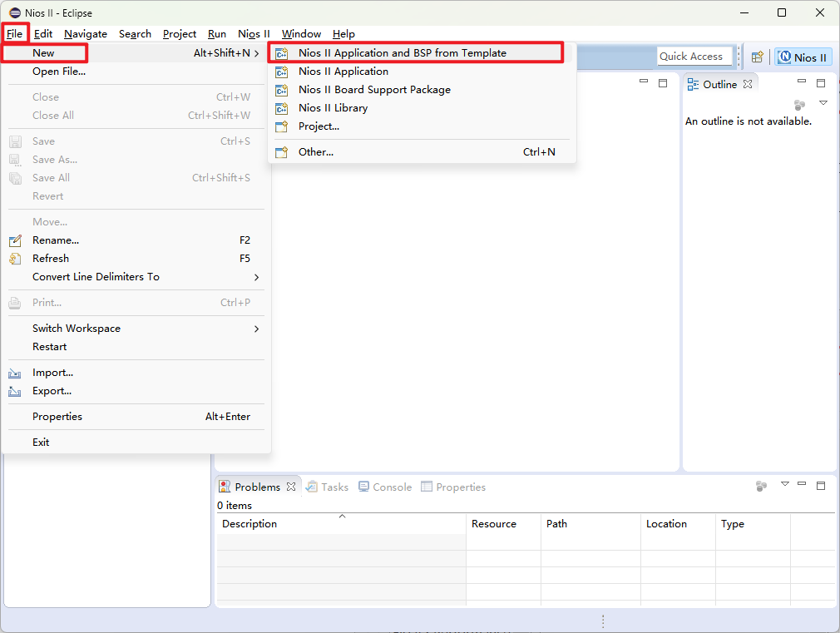Choose Export... from File menu
840x633 pixels.
click(x=136, y=390)
